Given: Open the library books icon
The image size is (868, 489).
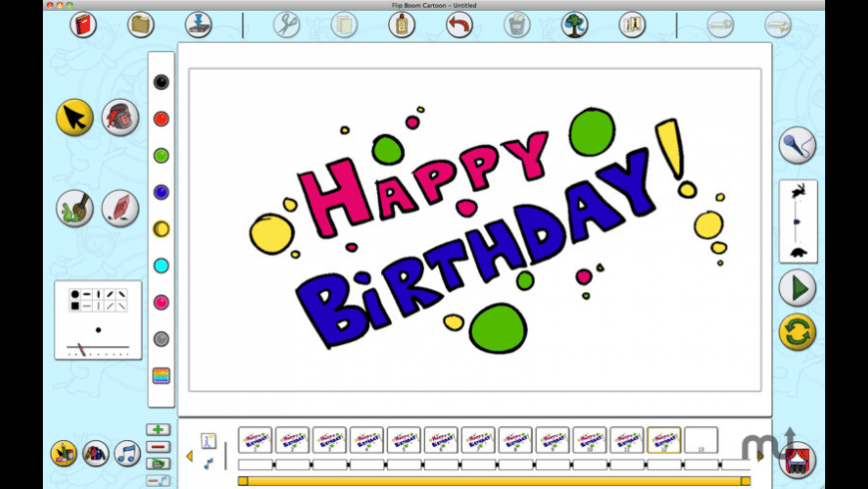Looking at the screenshot, I should tap(96, 453).
